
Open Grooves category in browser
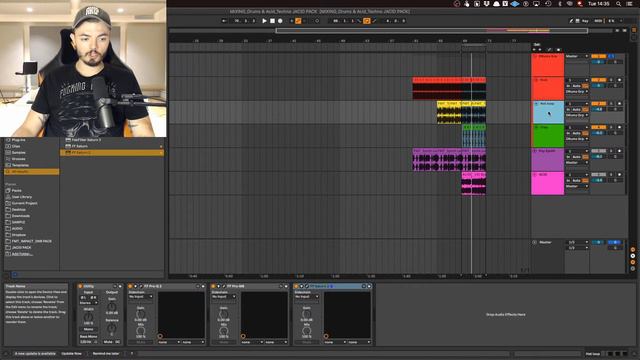[18, 159]
